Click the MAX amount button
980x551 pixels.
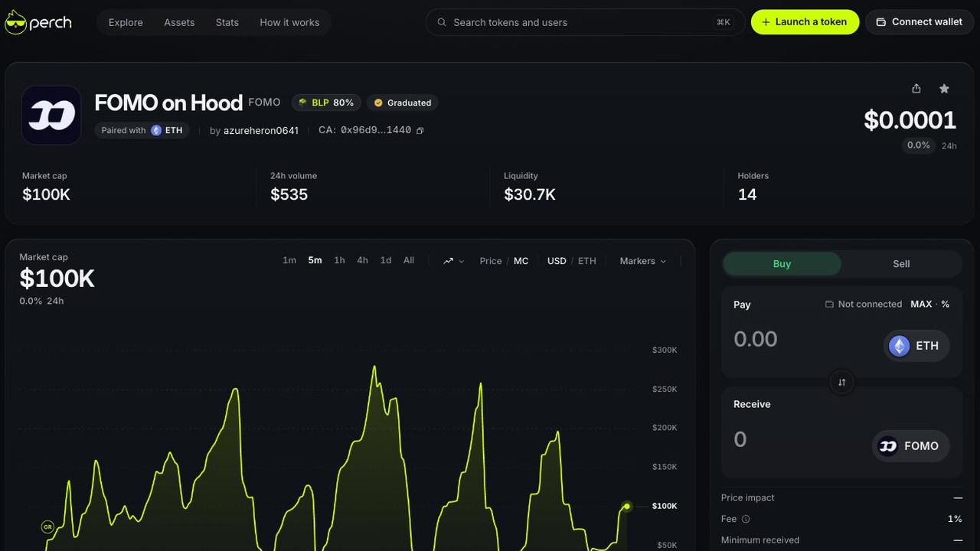[x=921, y=305]
